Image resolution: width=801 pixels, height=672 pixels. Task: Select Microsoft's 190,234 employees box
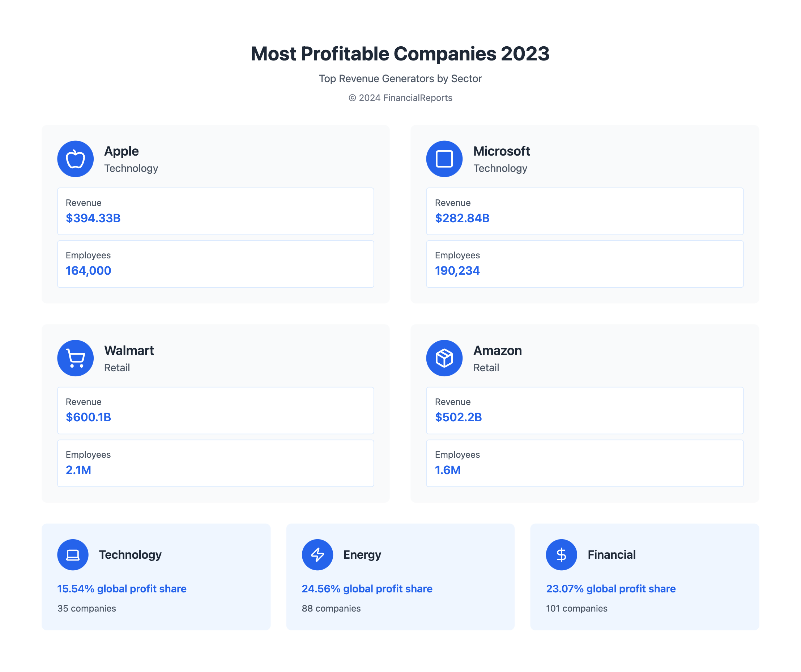point(584,264)
